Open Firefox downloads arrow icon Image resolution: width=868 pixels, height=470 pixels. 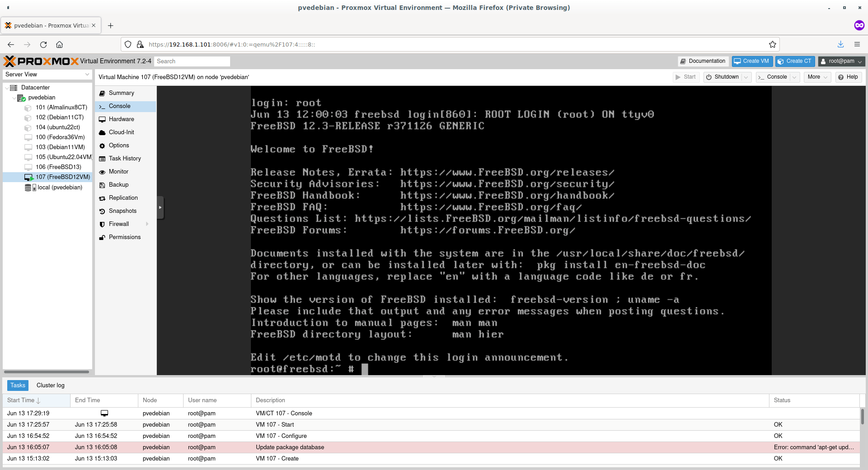pos(840,44)
